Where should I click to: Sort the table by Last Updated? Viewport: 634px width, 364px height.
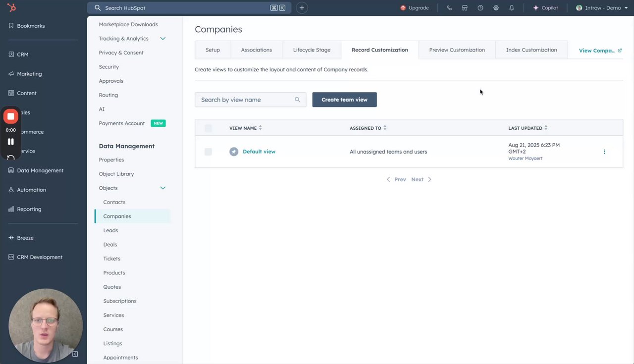528,128
